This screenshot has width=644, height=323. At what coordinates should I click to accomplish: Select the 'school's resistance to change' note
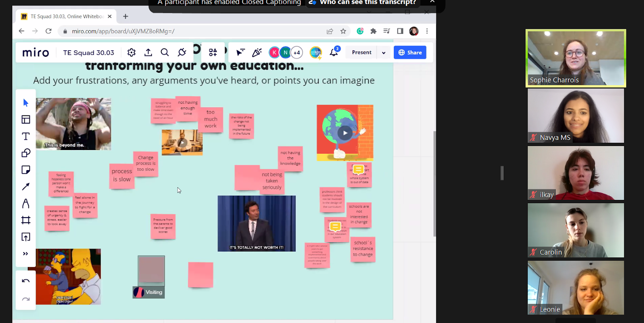(x=363, y=249)
